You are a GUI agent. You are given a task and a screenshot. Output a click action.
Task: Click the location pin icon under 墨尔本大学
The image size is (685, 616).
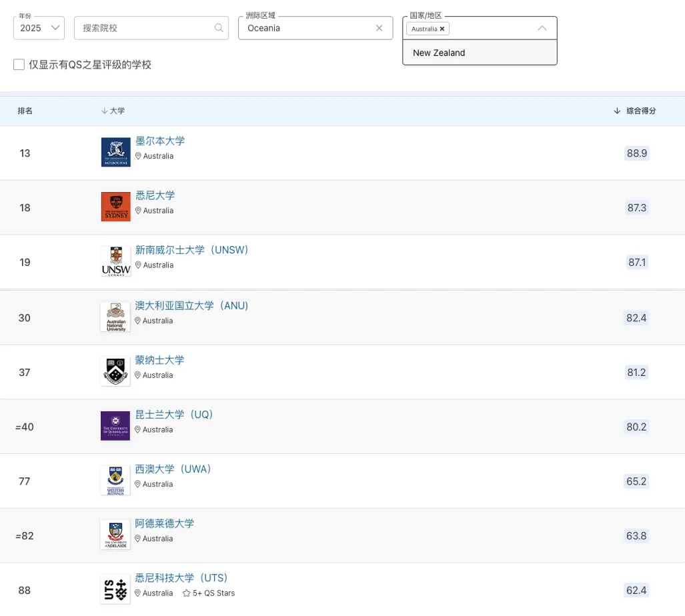point(138,156)
